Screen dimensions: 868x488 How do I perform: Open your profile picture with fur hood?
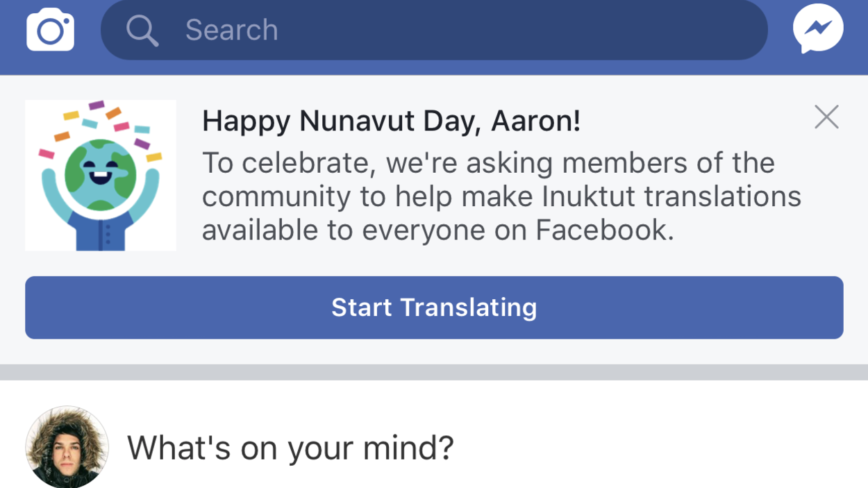(x=67, y=447)
